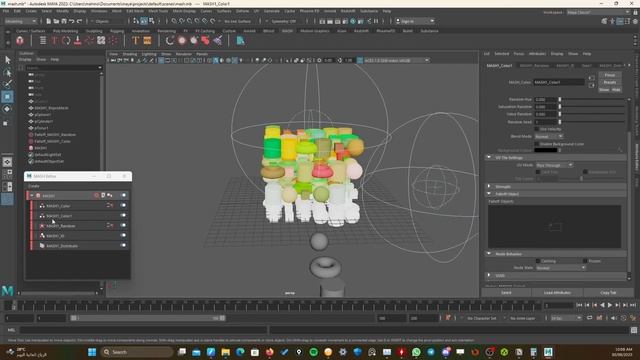This screenshot has width=640, height=360.
Task: Click the Select button at panel bottom
Action: pyautogui.click(x=506, y=293)
